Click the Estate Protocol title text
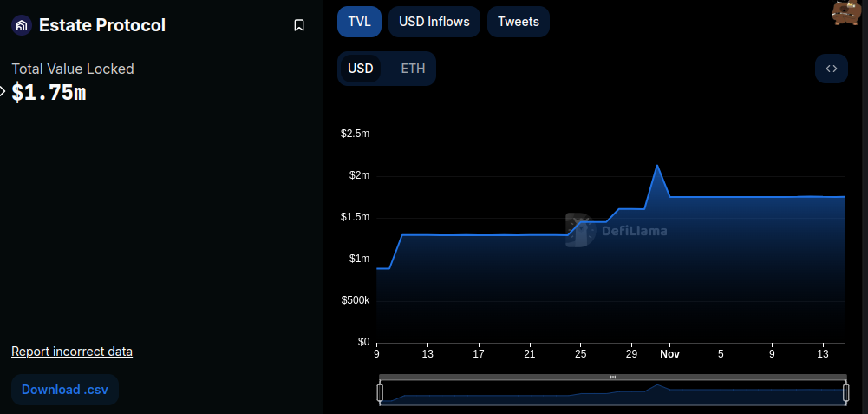 pyautogui.click(x=102, y=26)
